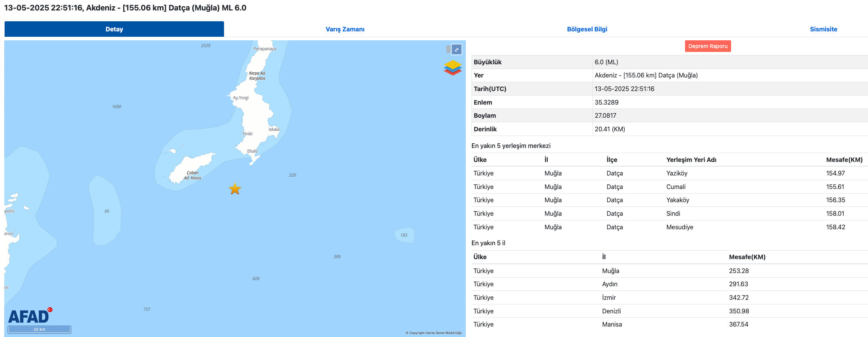This screenshot has width=868, height=337.
Task: Click the Çoban Ad. Kasos island label
Action: click(193, 175)
